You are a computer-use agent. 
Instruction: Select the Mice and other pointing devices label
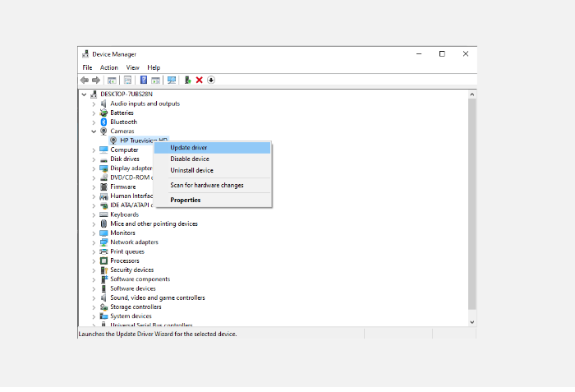pyautogui.click(x=154, y=224)
